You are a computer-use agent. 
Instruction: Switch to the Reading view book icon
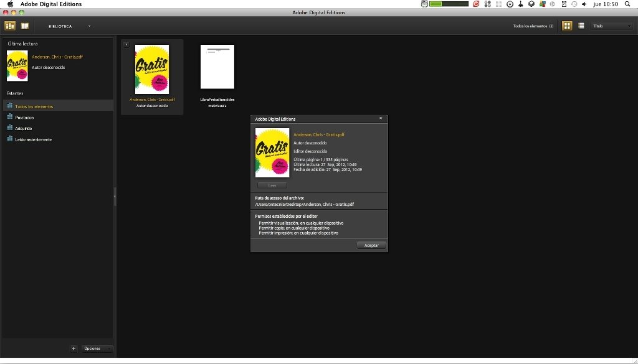tap(25, 26)
